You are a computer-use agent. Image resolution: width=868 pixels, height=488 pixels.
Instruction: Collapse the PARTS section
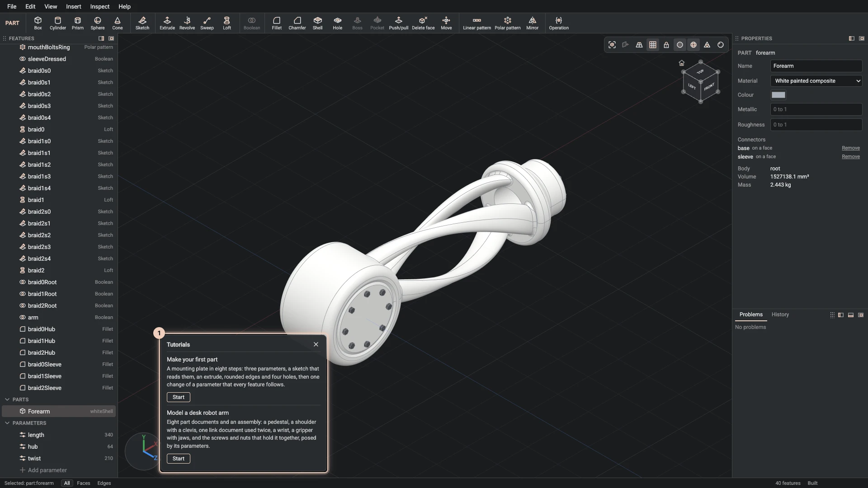tap(7, 399)
